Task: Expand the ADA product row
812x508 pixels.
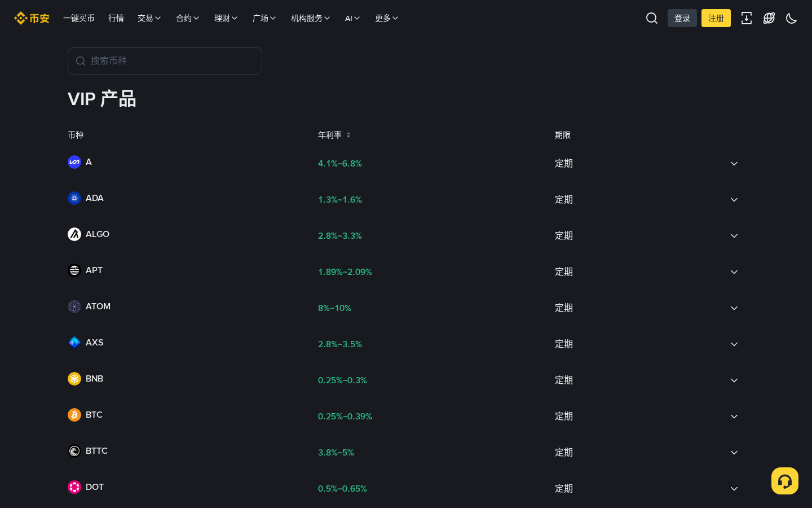Action: click(x=734, y=200)
